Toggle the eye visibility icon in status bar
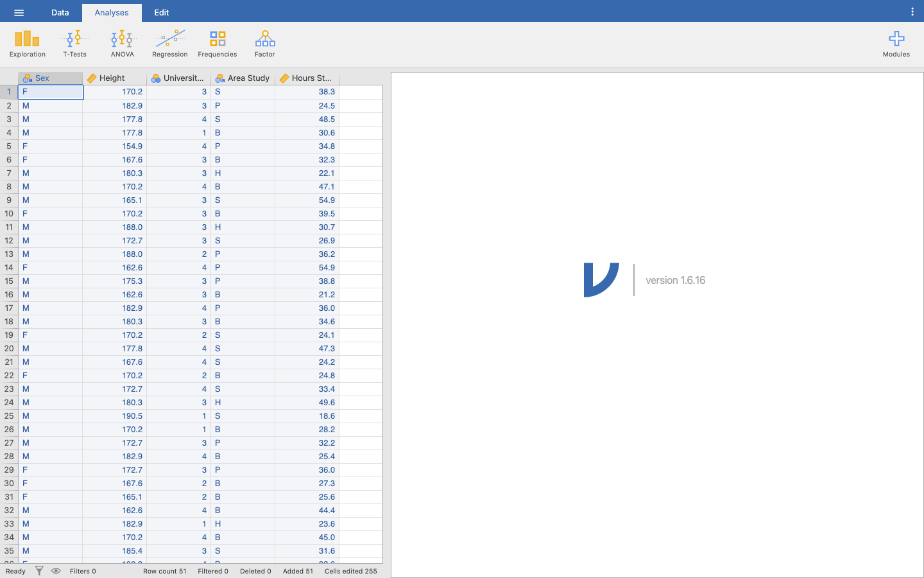 pyautogui.click(x=56, y=571)
